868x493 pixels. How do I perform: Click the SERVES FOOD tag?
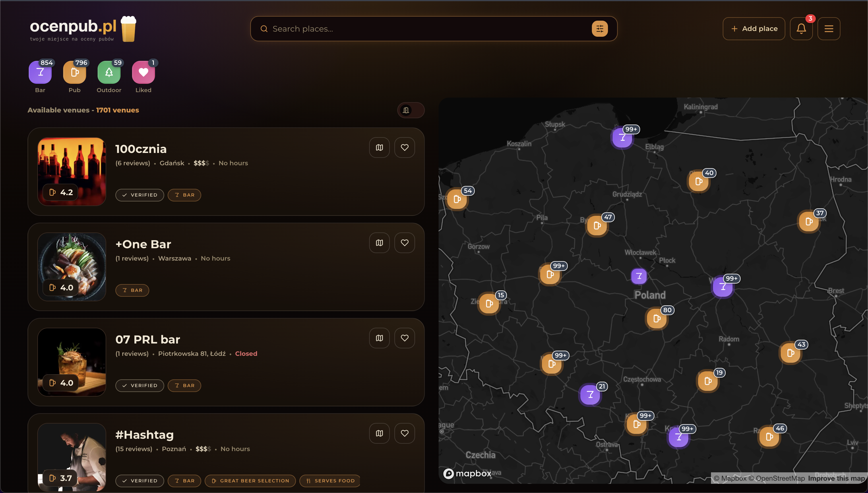tap(330, 481)
